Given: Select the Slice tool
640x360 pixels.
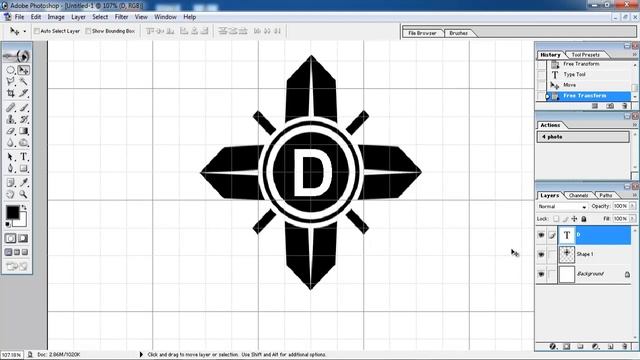Looking at the screenshot, I should 24,93.
